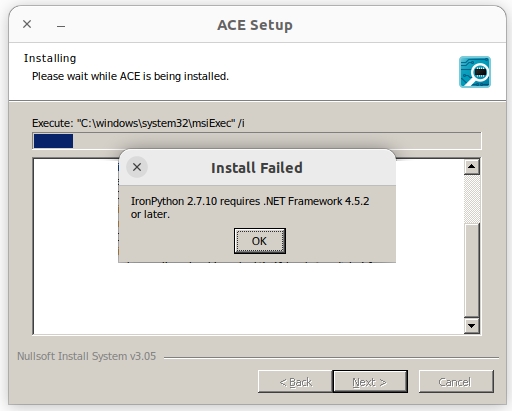Click OK in the Install Failed dialog
512x411 pixels.
[260, 241]
